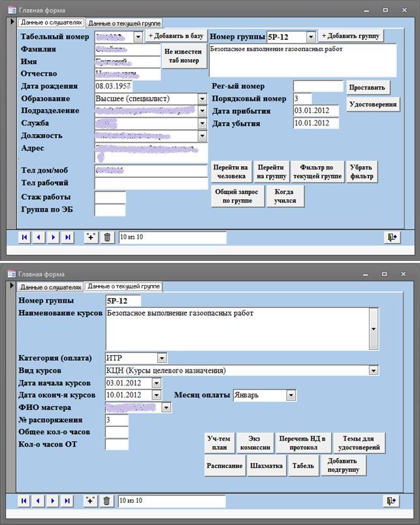Open Вид курсов dropdown

tap(374, 370)
